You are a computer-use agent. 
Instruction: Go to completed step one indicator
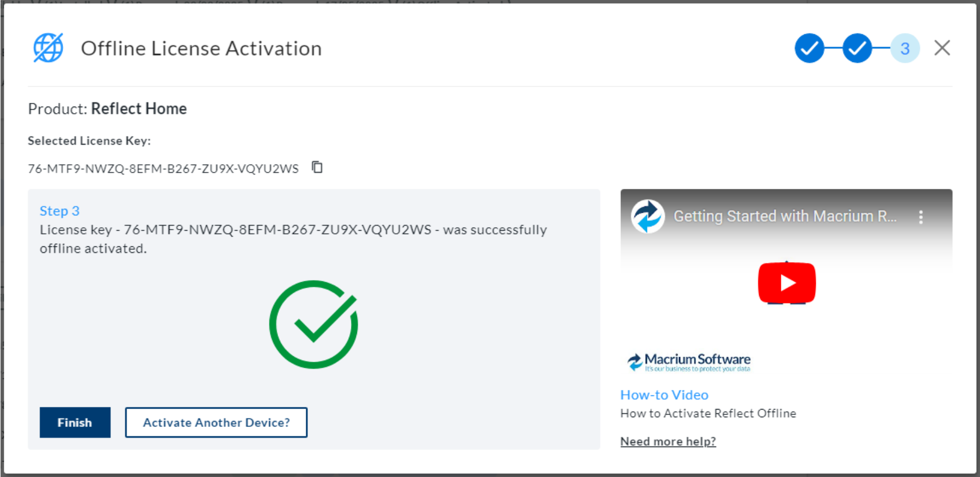809,48
